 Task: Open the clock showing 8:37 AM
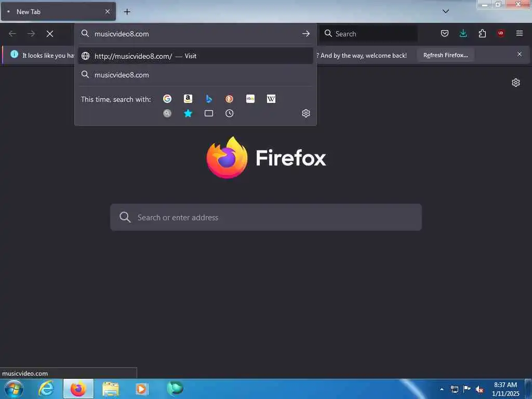click(506, 389)
